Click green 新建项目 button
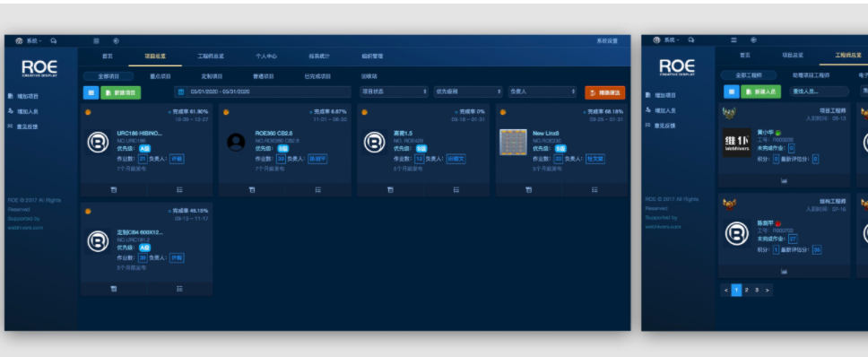 tap(121, 92)
